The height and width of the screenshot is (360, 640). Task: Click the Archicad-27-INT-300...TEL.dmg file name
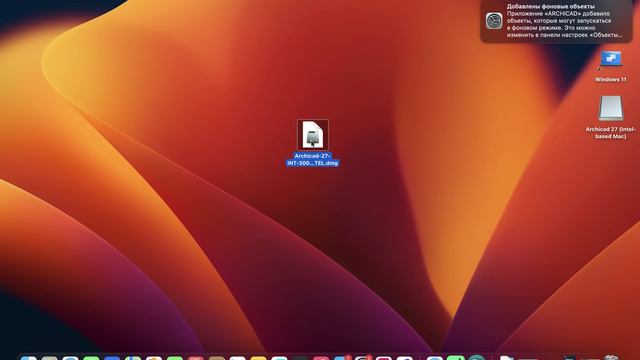click(x=313, y=160)
